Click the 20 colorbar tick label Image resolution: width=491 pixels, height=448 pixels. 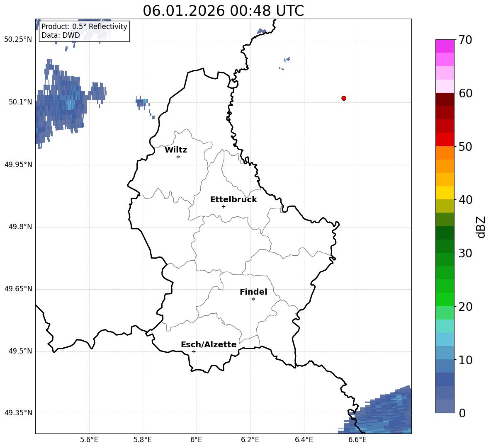(x=465, y=307)
